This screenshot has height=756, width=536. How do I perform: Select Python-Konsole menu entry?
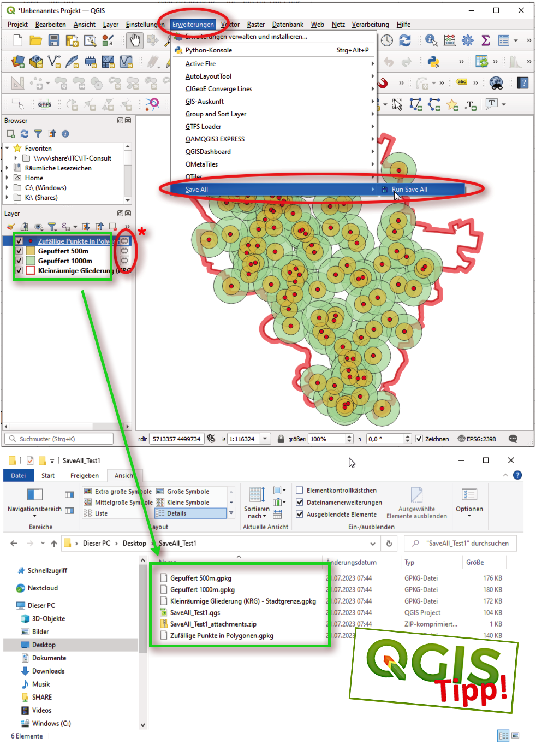click(x=274, y=50)
